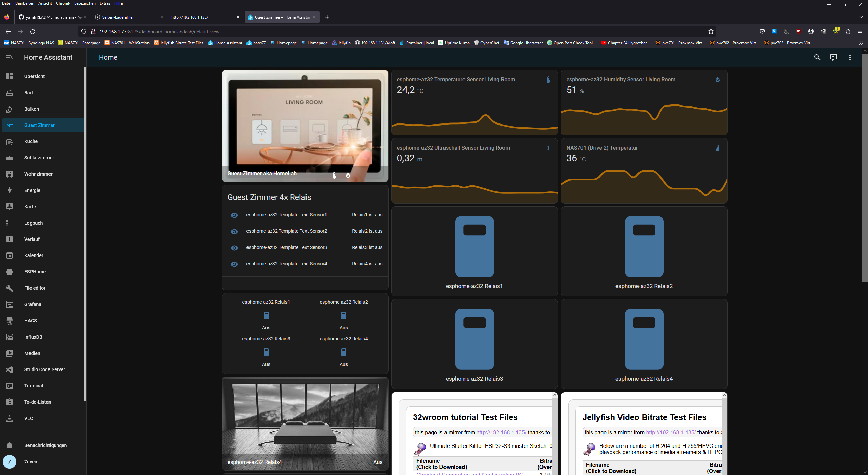
Task: Show more bookmarks via toolbar chevron
Action: pos(861,43)
